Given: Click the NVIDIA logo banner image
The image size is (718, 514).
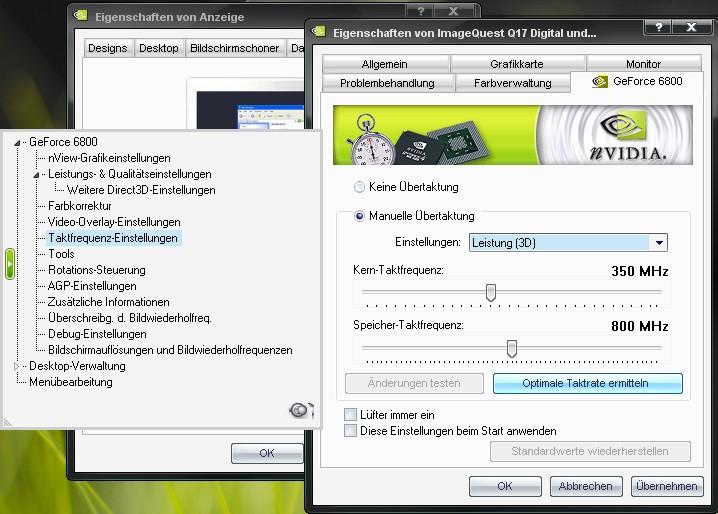Looking at the screenshot, I should pos(512,135).
